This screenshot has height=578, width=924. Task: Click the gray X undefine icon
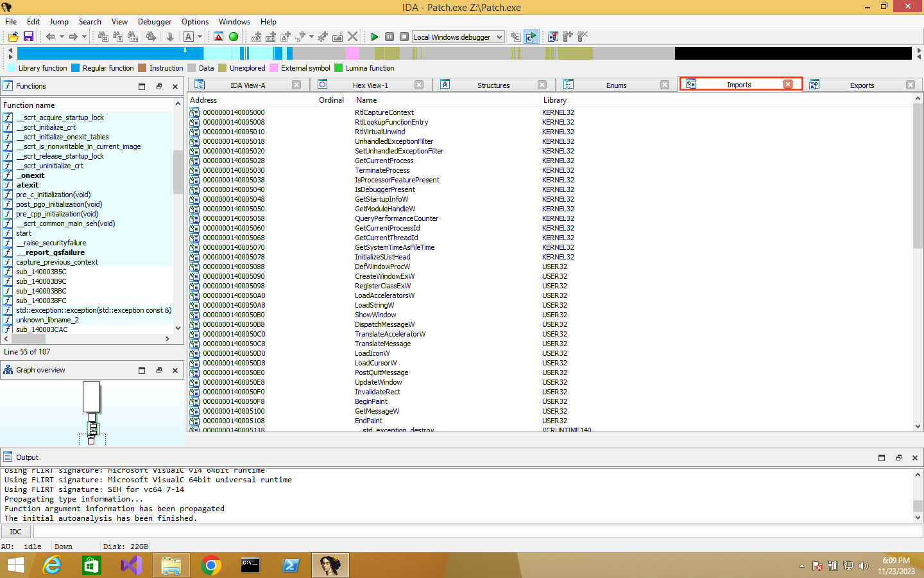tap(352, 37)
